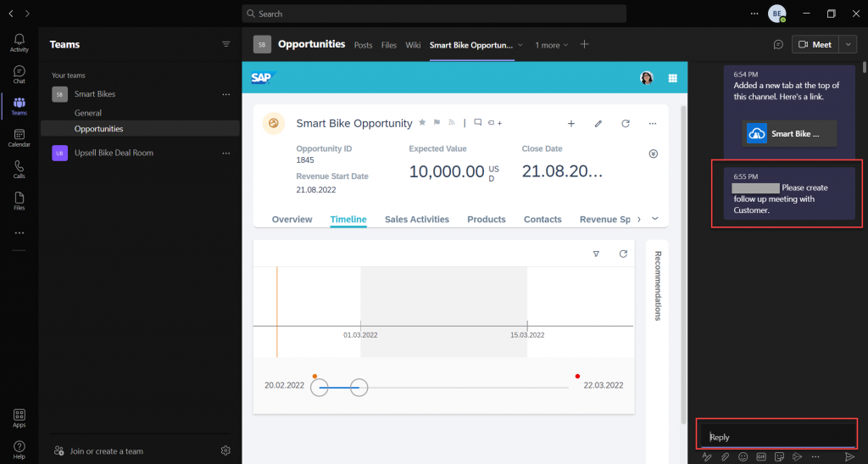Screen dimensions: 868x464
Task: Open the Products tab
Action: pyautogui.click(x=487, y=219)
